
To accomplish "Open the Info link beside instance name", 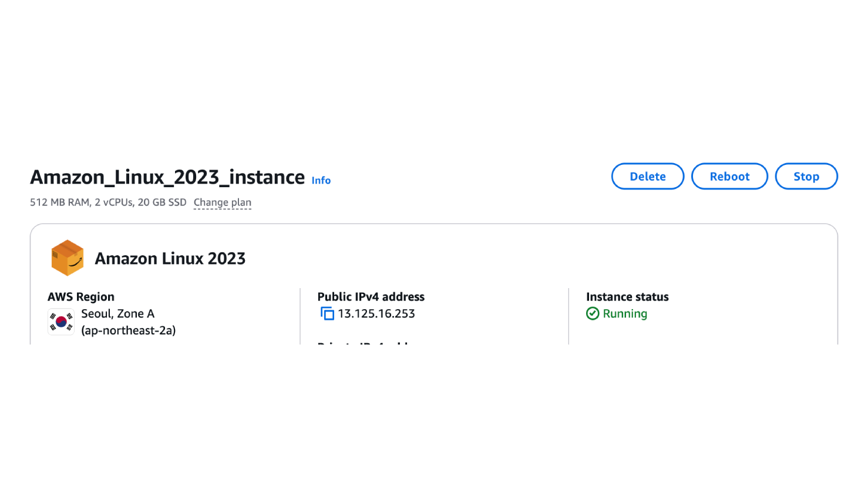I will click(321, 181).
